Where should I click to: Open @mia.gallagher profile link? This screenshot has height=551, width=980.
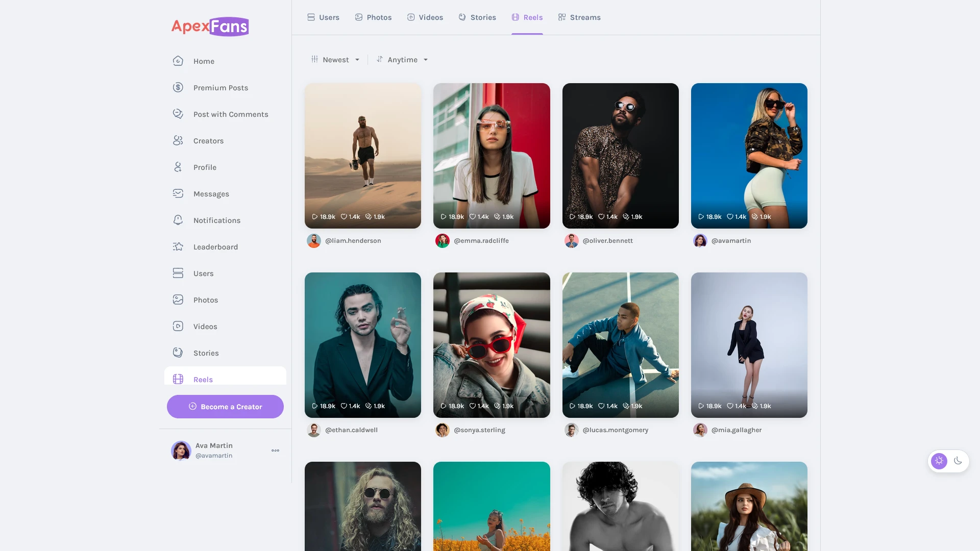coord(736,430)
